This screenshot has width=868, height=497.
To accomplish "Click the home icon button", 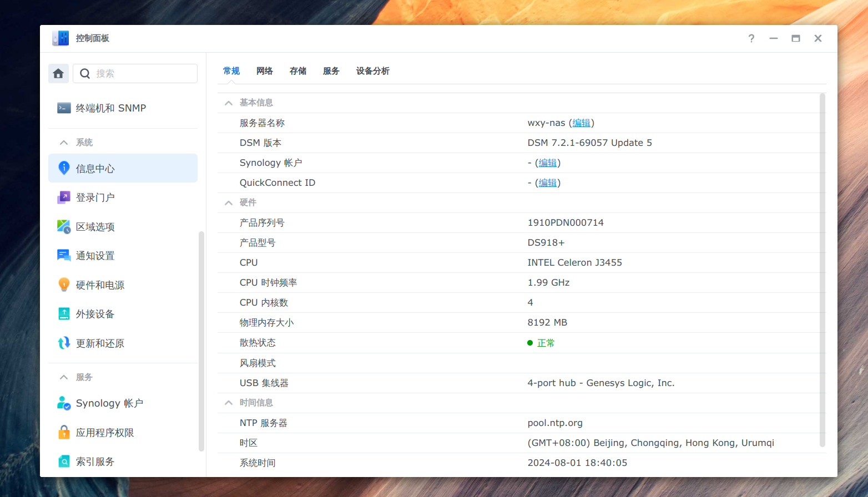I will 58,74.
